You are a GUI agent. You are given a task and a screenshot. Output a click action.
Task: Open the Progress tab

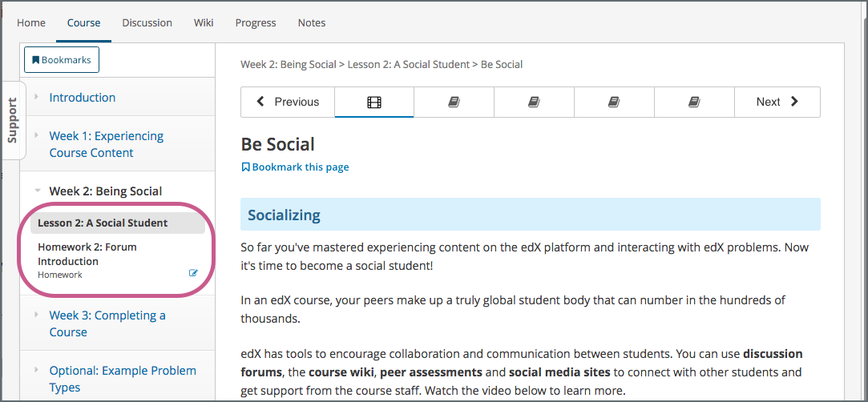[256, 22]
